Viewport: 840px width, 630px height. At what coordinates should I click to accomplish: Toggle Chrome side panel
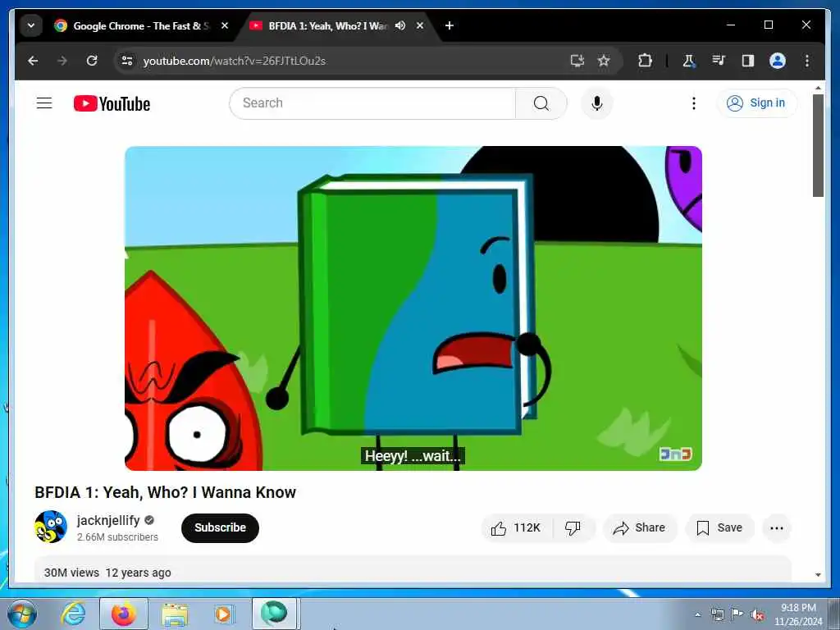pos(748,61)
